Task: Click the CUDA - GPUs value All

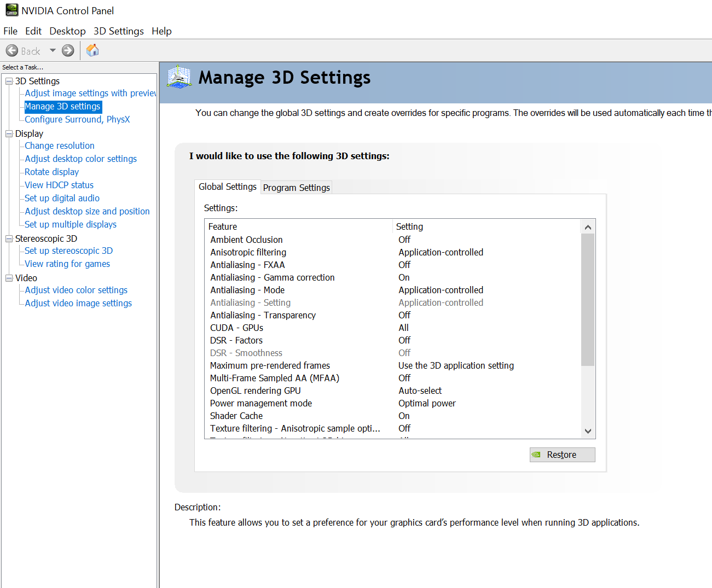Action: coord(403,328)
